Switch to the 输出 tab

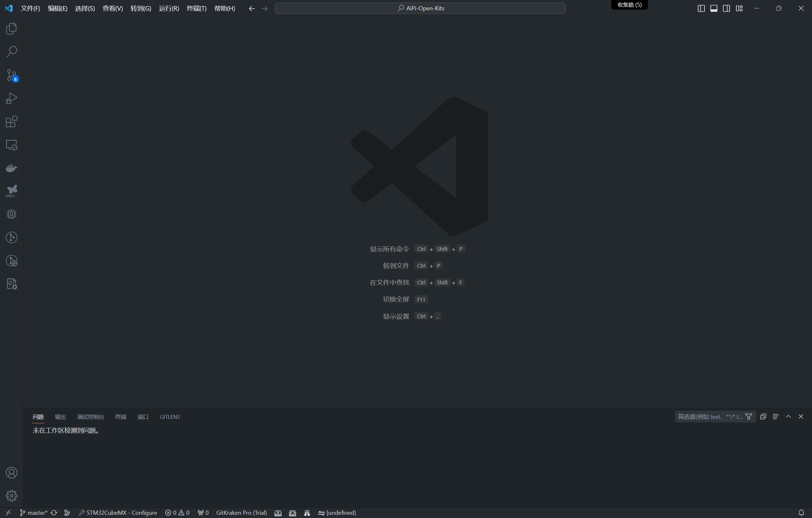60,417
